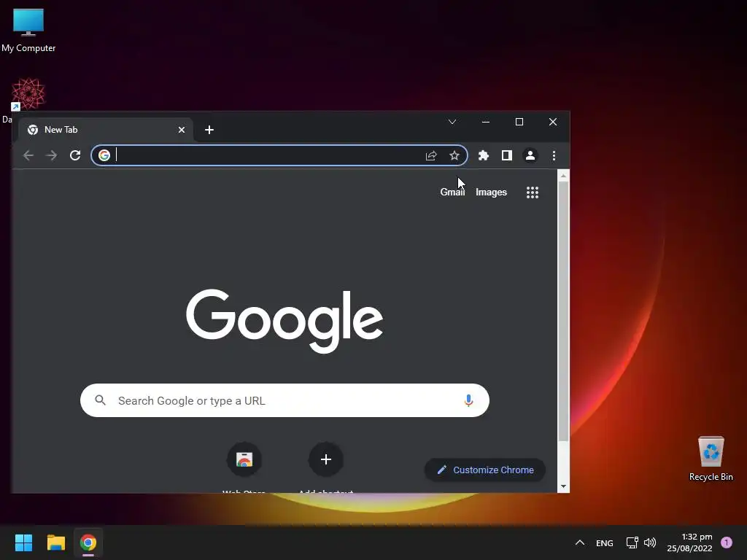The height and width of the screenshot is (560, 747).
Task: Open the clock and date panel
Action: point(690,542)
